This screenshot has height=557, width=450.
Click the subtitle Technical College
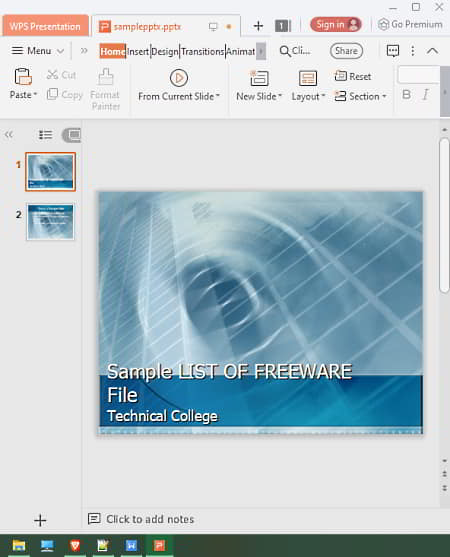(162, 416)
